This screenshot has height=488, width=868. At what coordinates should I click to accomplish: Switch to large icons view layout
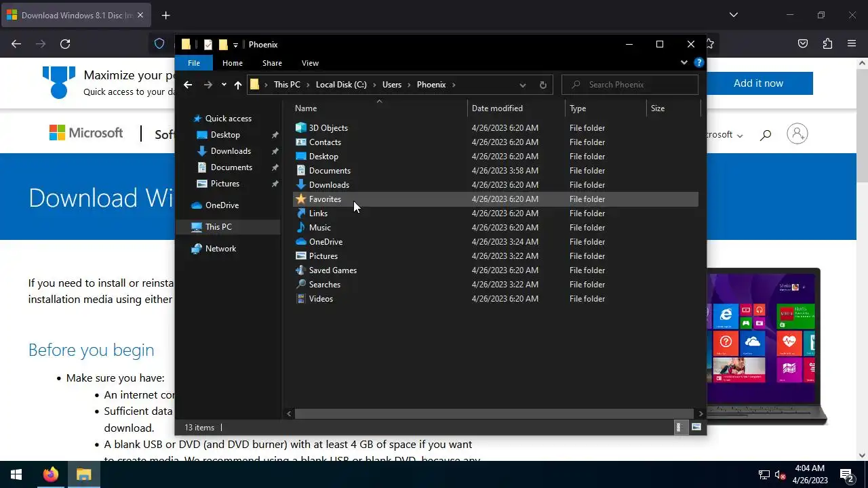(x=696, y=427)
